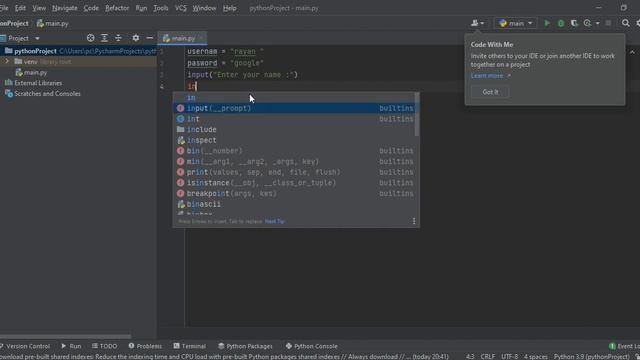Image resolution: width=640 pixels, height=360 pixels.
Task: Choose the print completion suggestion
Action: coord(295,172)
